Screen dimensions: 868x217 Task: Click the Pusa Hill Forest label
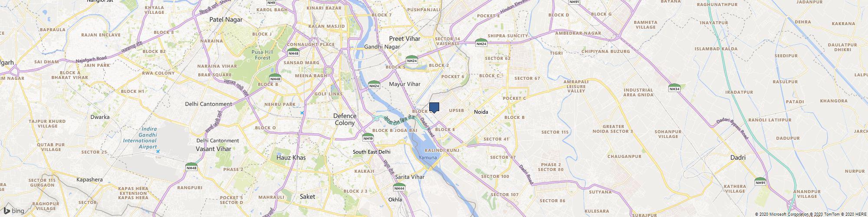[263, 55]
